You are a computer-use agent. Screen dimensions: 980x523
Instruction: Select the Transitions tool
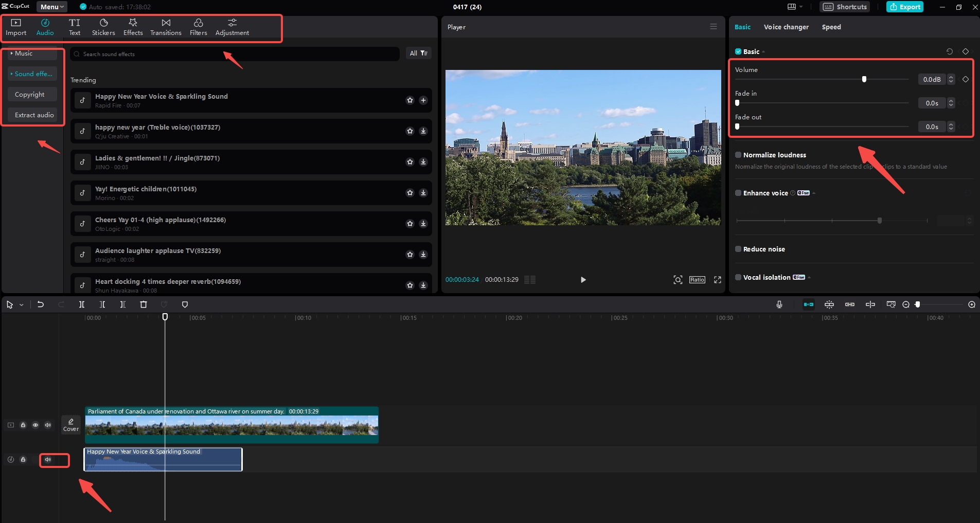165,27
